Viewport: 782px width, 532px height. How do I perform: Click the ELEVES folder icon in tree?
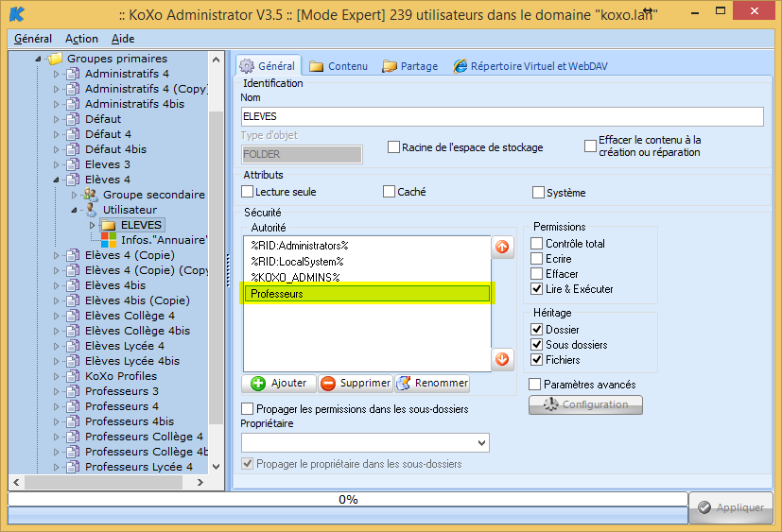(x=108, y=225)
